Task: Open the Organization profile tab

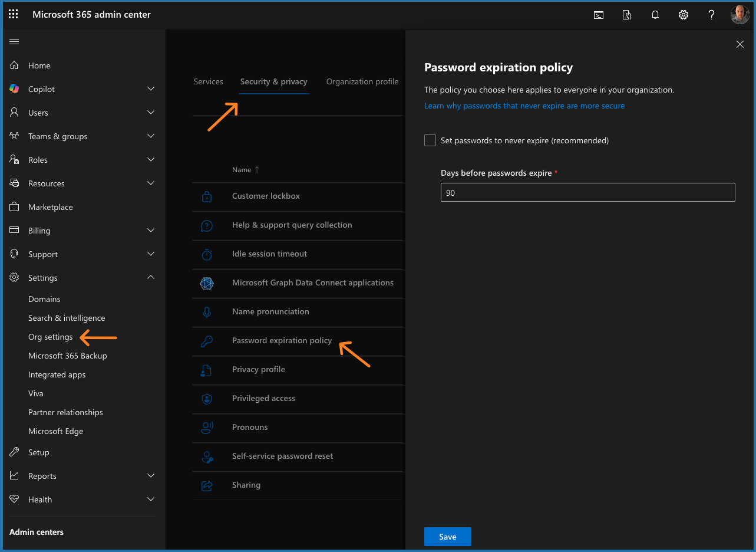Action: click(362, 81)
